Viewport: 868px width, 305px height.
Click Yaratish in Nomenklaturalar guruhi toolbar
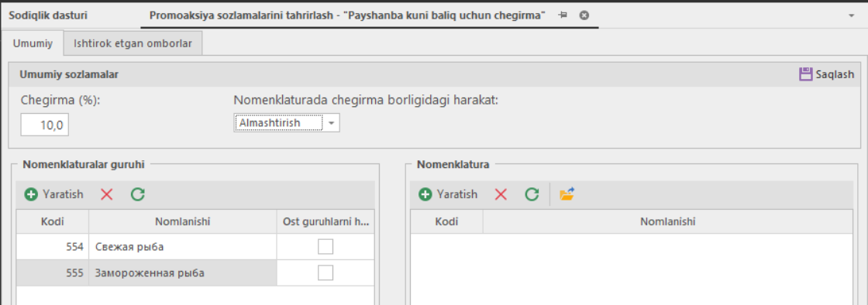click(x=53, y=194)
